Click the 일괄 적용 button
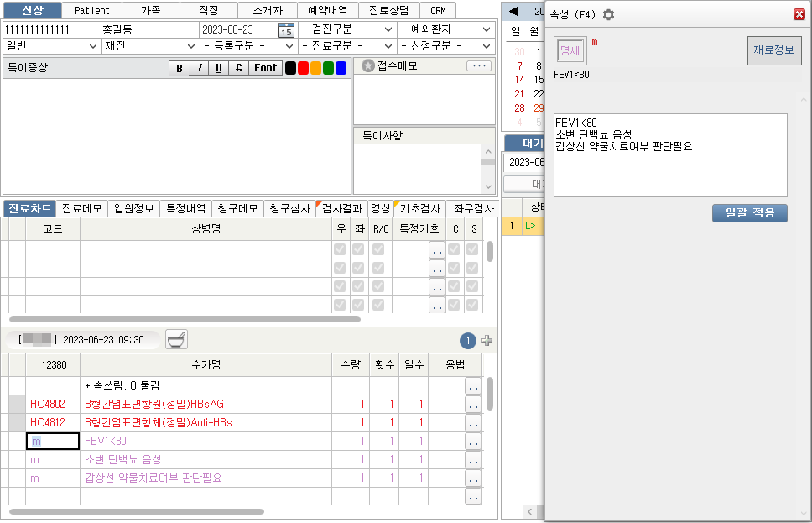 pos(749,212)
